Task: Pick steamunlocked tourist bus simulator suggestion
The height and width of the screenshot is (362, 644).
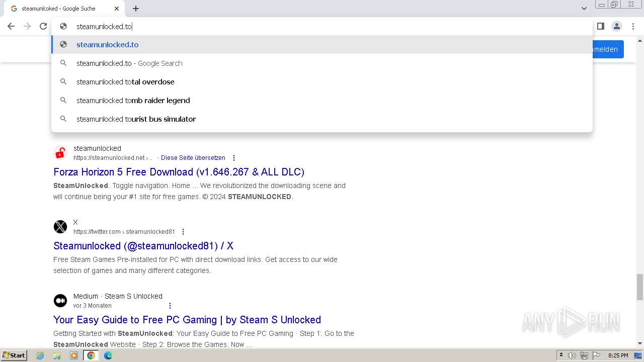Action: 322,119
